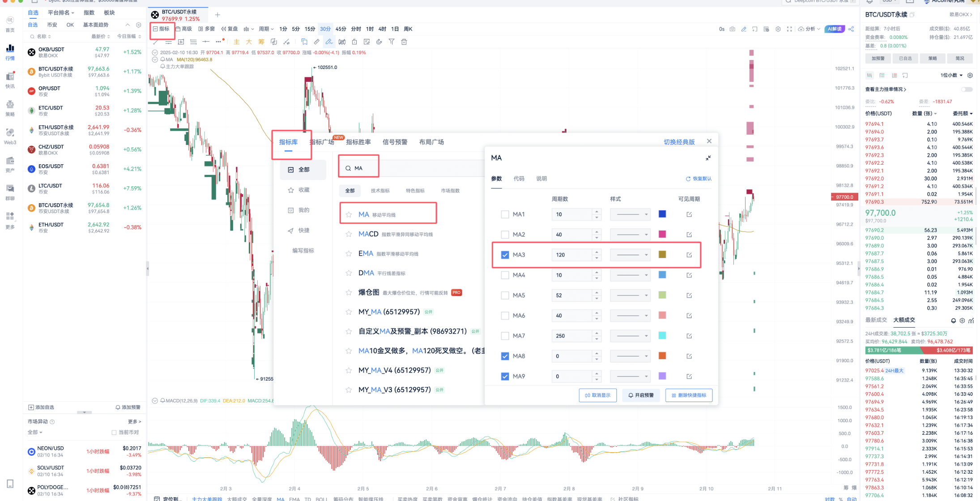Open 群聊 group chat in left sidebar

pyautogui.click(x=10, y=193)
